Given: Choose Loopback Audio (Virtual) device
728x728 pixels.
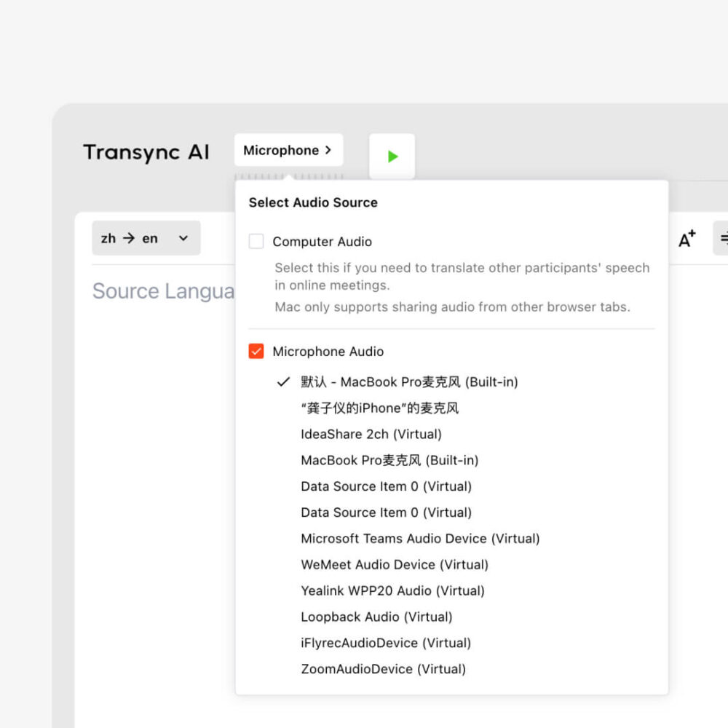Looking at the screenshot, I should point(377,617).
